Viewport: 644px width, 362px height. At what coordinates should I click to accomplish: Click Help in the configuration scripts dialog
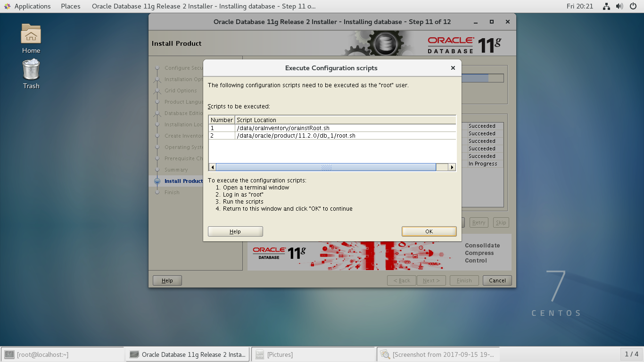pyautogui.click(x=235, y=231)
